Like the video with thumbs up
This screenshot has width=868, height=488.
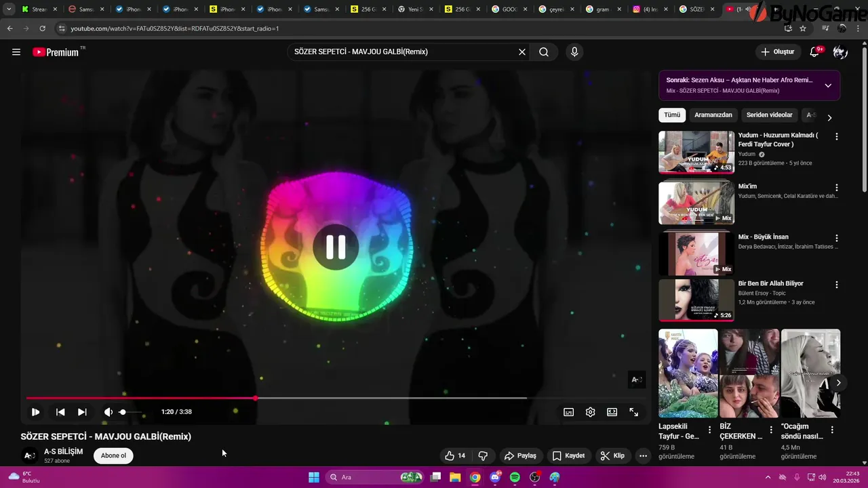pyautogui.click(x=455, y=455)
